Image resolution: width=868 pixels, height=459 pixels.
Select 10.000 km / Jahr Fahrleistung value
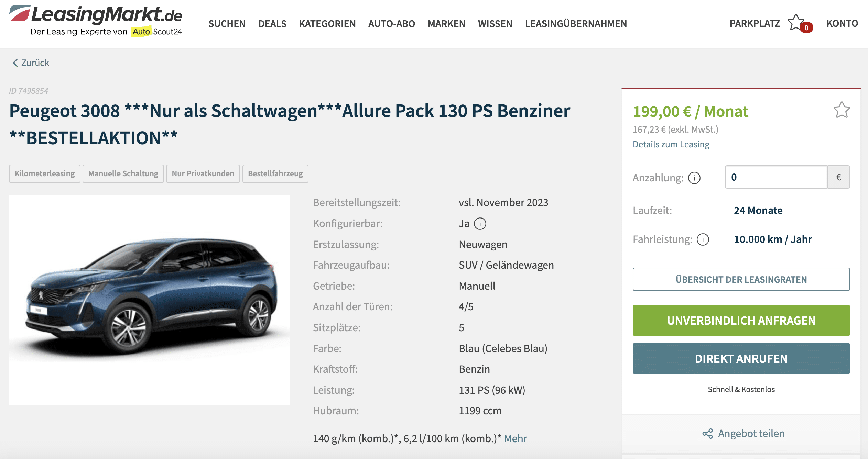tap(773, 239)
